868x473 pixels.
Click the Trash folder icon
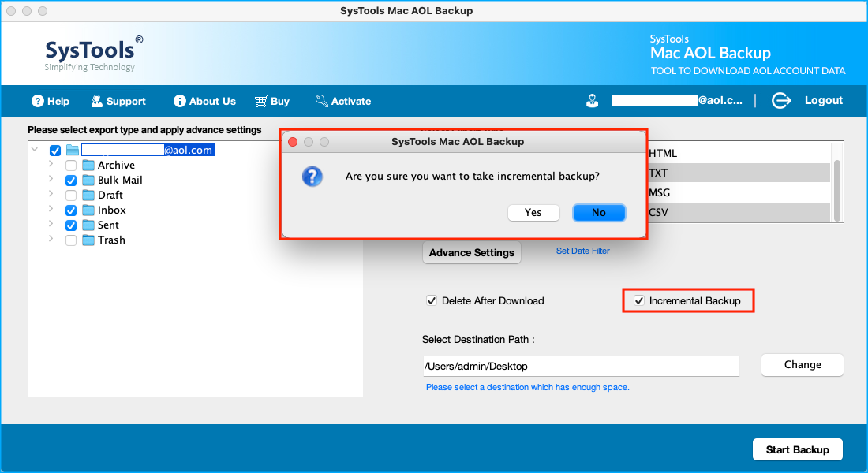pyautogui.click(x=88, y=240)
